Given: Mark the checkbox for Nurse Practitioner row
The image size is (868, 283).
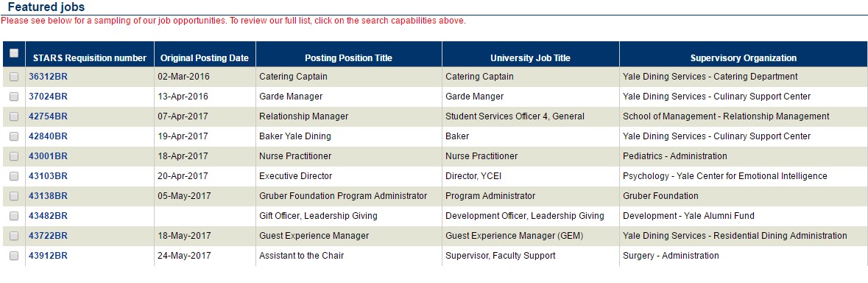Looking at the screenshot, I should (x=14, y=157).
